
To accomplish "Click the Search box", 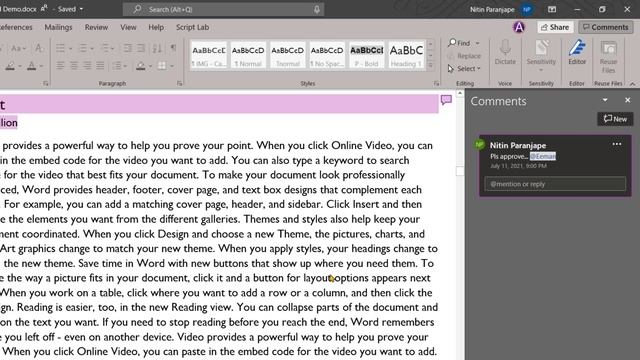I will [223, 9].
